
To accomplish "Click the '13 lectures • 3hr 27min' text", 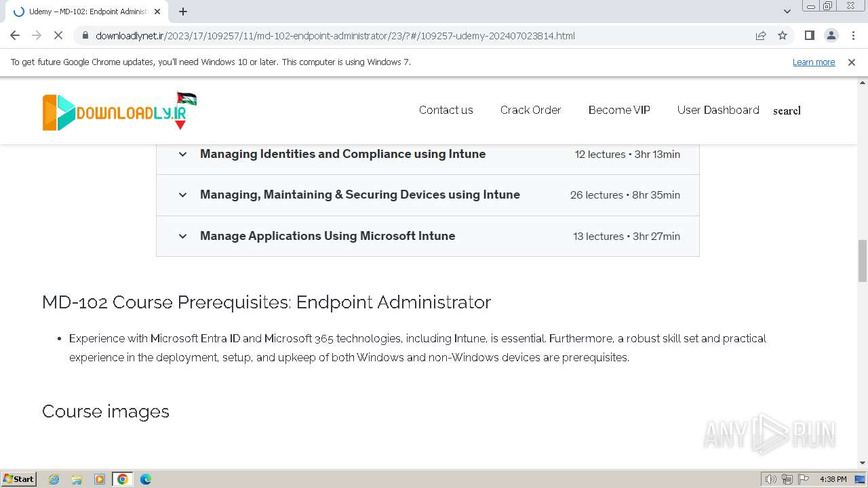I will [x=627, y=236].
